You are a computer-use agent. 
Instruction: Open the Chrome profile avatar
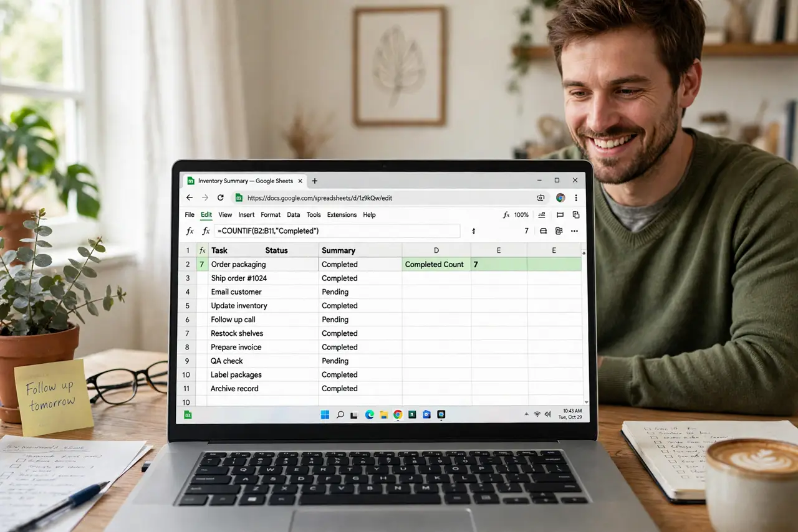[x=560, y=197]
